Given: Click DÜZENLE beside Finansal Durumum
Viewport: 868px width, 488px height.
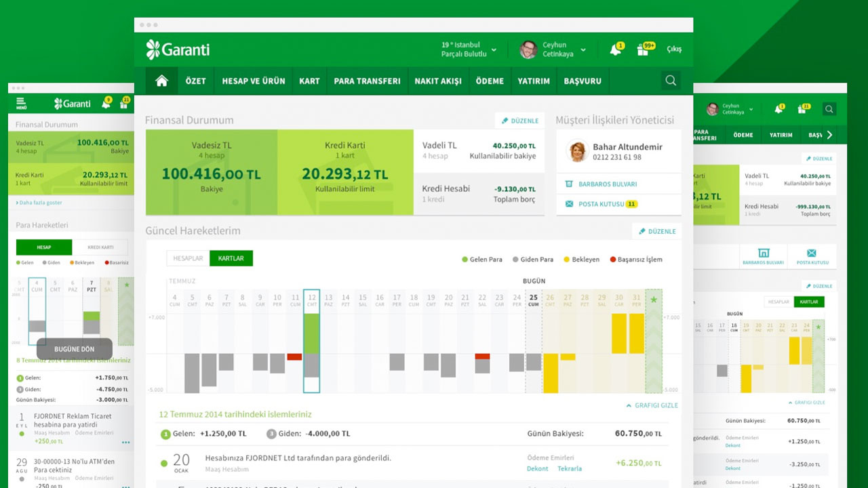Looking at the screenshot, I should pyautogui.click(x=519, y=121).
